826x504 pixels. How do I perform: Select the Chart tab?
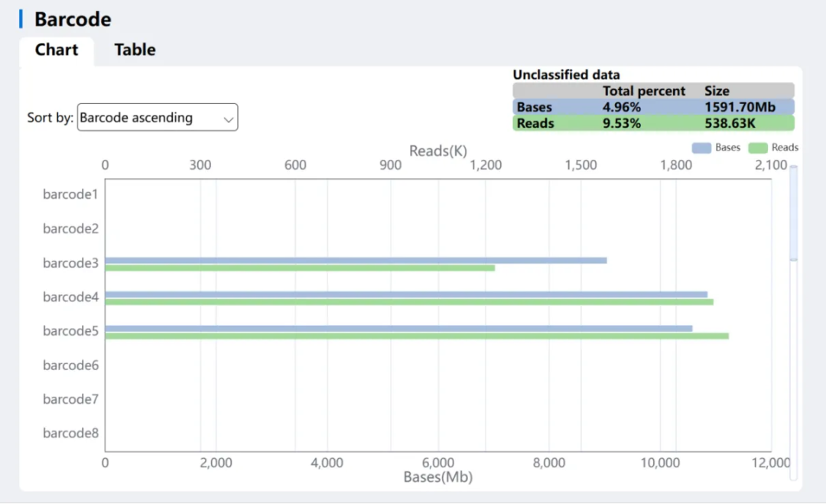coord(57,50)
